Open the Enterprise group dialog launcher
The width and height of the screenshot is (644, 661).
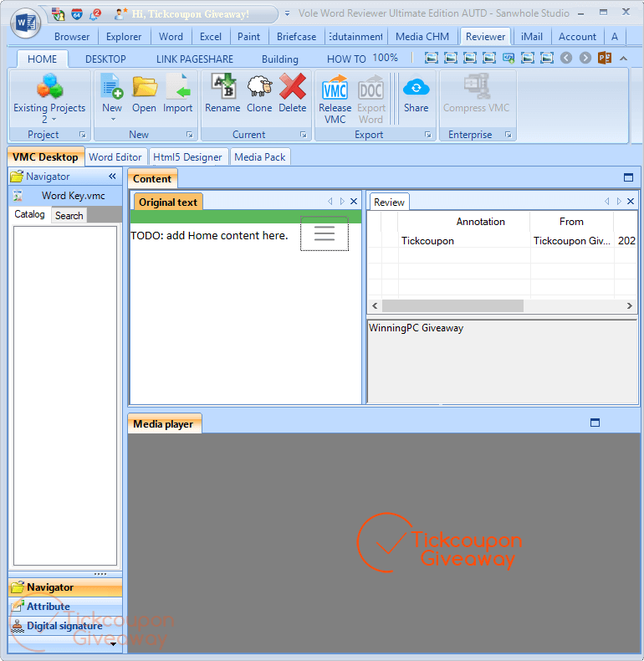(509, 135)
